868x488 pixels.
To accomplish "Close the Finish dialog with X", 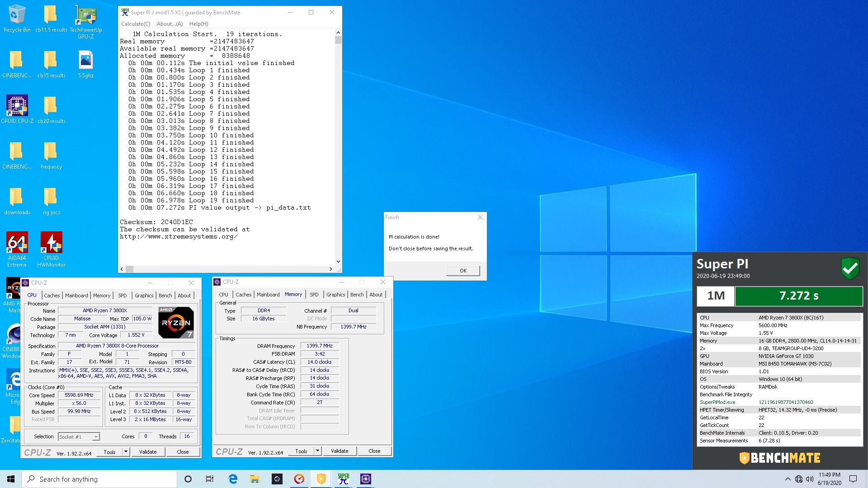I will coord(480,217).
